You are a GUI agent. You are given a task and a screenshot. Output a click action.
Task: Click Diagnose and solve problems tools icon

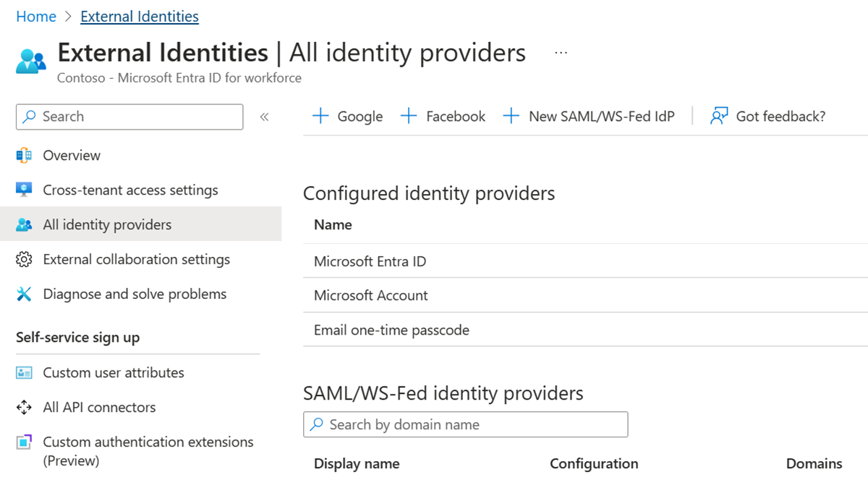24,293
